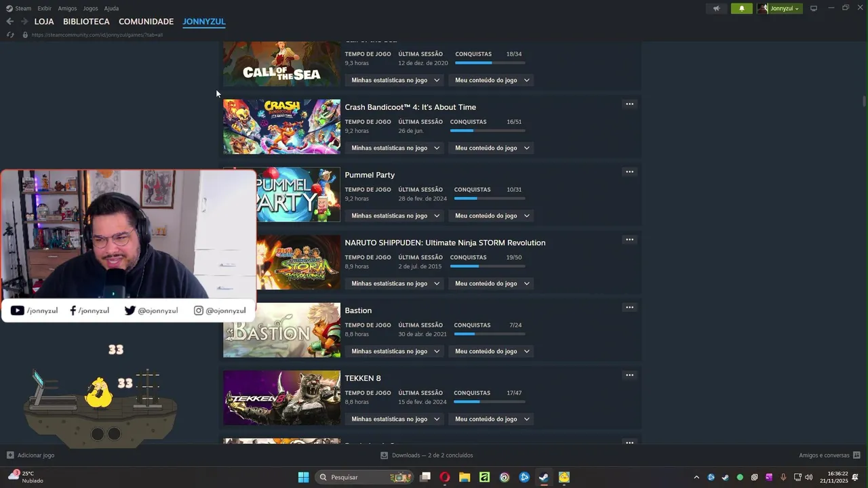Open Opera browser from taskbar
This screenshot has height=488, width=868.
[x=445, y=477]
